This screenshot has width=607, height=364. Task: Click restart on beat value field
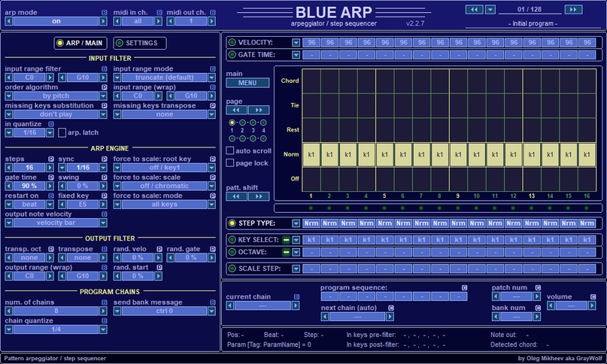pos(29,205)
